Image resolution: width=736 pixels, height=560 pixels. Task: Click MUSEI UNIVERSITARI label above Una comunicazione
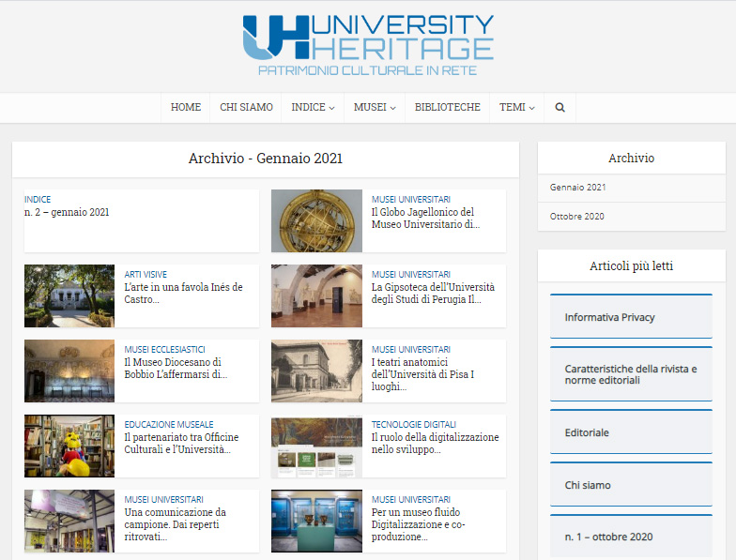coord(163,499)
